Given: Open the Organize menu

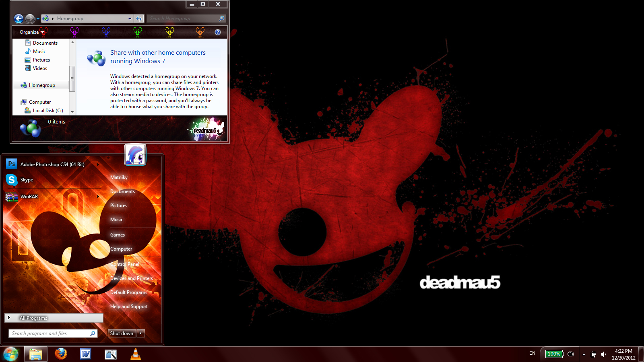Looking at the screenshot, I should point(32,32).
